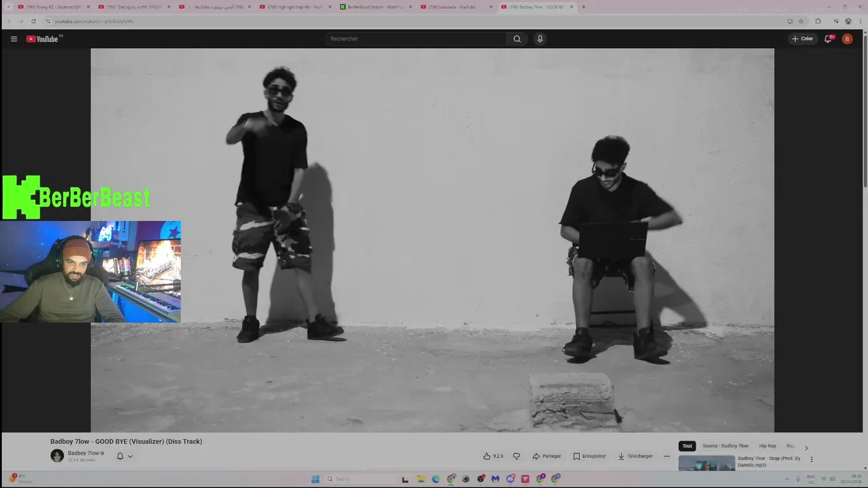Open the browser extensions puzzle icon
This screenshot has width=868, height=488.
pyautogui.click(x=818, y=21)
